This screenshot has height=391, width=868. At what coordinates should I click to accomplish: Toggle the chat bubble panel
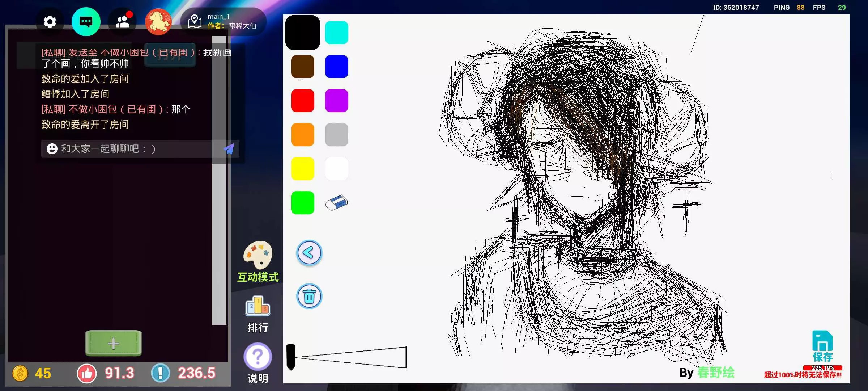coord(86,22)
